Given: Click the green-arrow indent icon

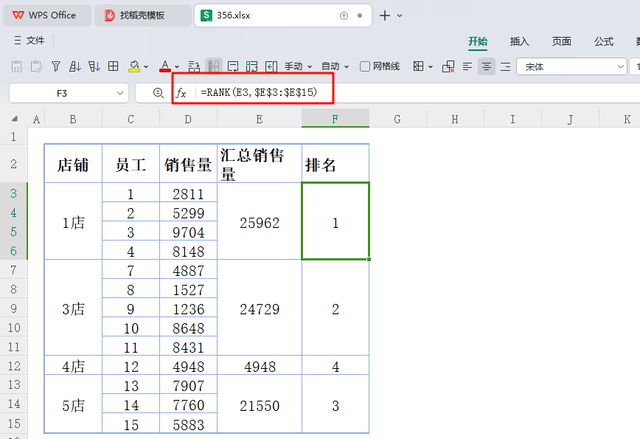Looking at the screenshot, I should tap(271, 66).
